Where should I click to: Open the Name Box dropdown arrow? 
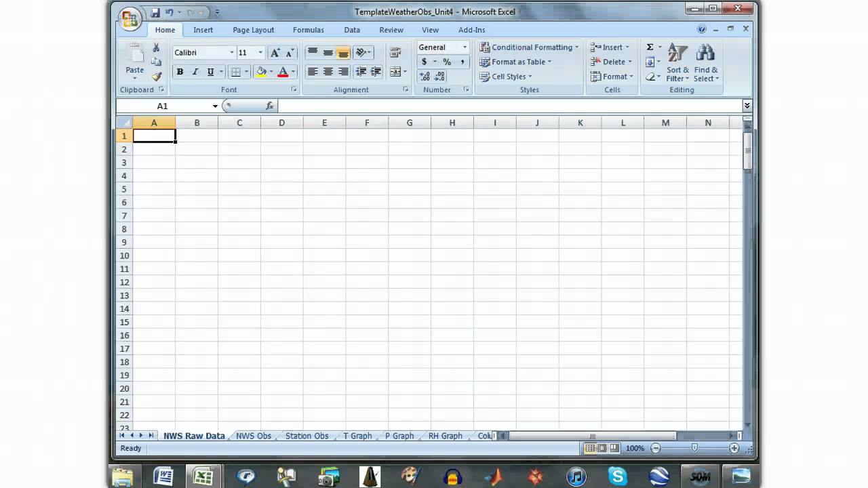(215, 106)
